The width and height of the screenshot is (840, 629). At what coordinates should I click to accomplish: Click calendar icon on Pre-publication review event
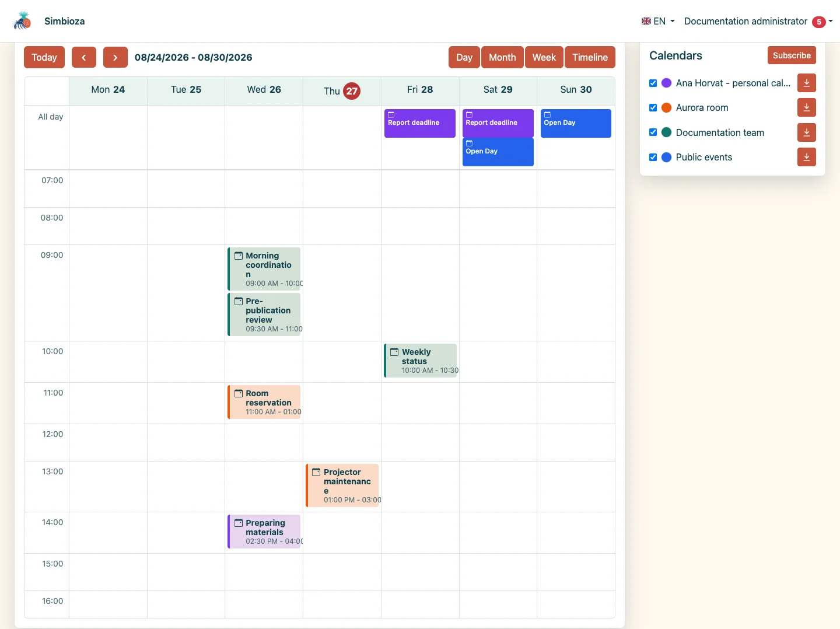[239, 301]
